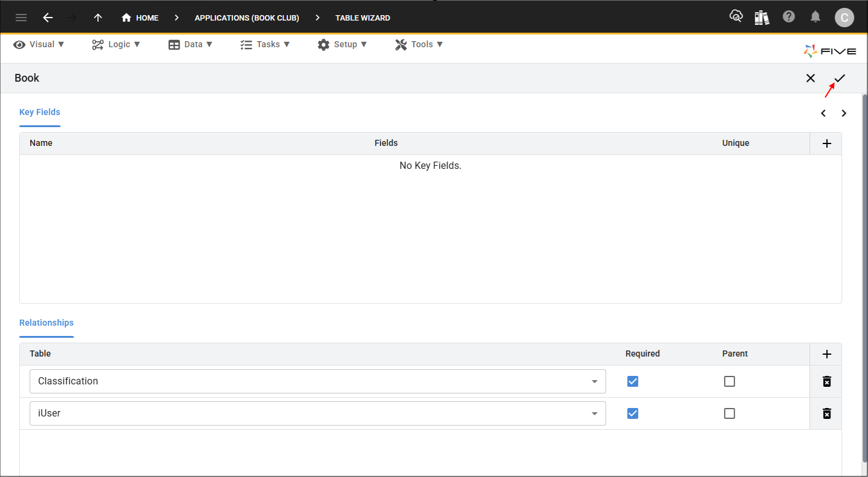Open the Setup menu
This screenshot has width=868, height=477.
342,44
